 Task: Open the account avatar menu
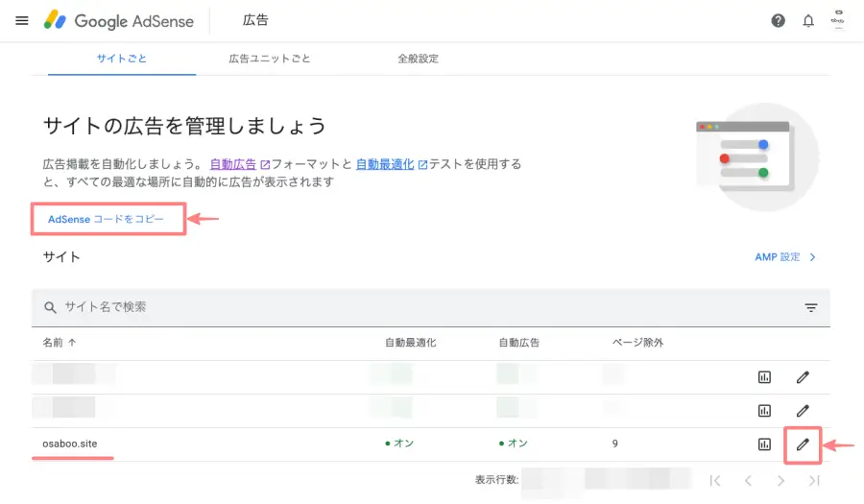coord(838,20)
